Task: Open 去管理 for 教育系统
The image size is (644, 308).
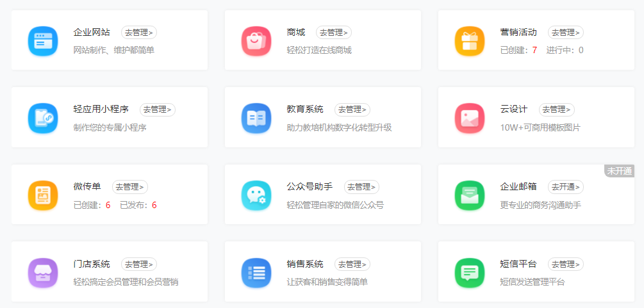Action: (x=352, y=109)
